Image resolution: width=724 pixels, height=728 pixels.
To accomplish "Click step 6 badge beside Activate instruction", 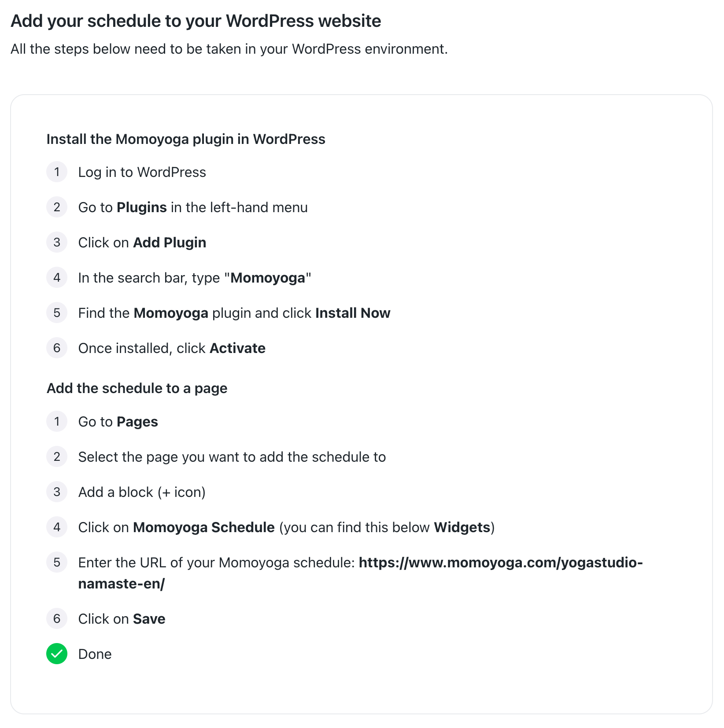I will (x=57, y=348).
